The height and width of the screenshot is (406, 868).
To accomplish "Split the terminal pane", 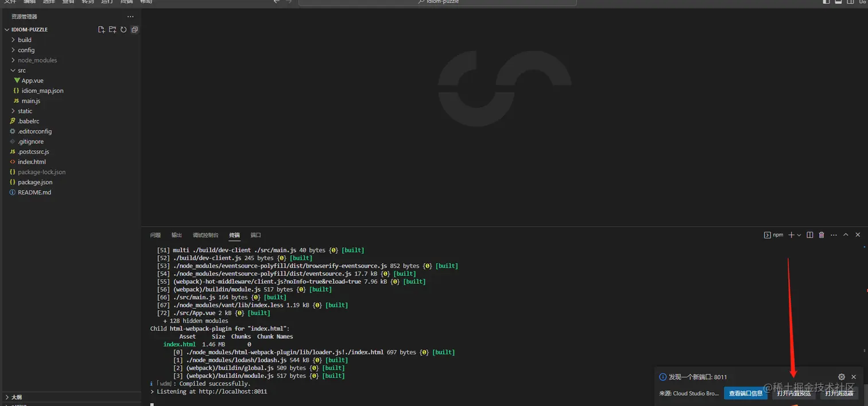I will [810, 235].
